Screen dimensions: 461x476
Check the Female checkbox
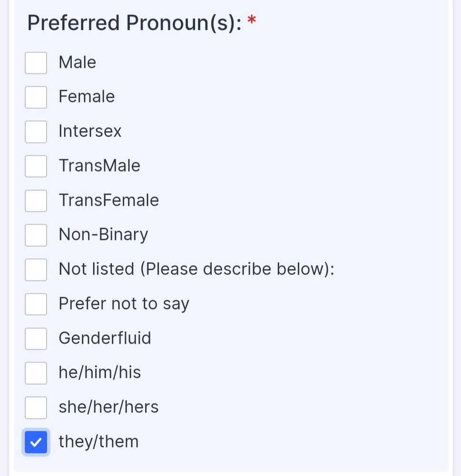coord(36,97)
